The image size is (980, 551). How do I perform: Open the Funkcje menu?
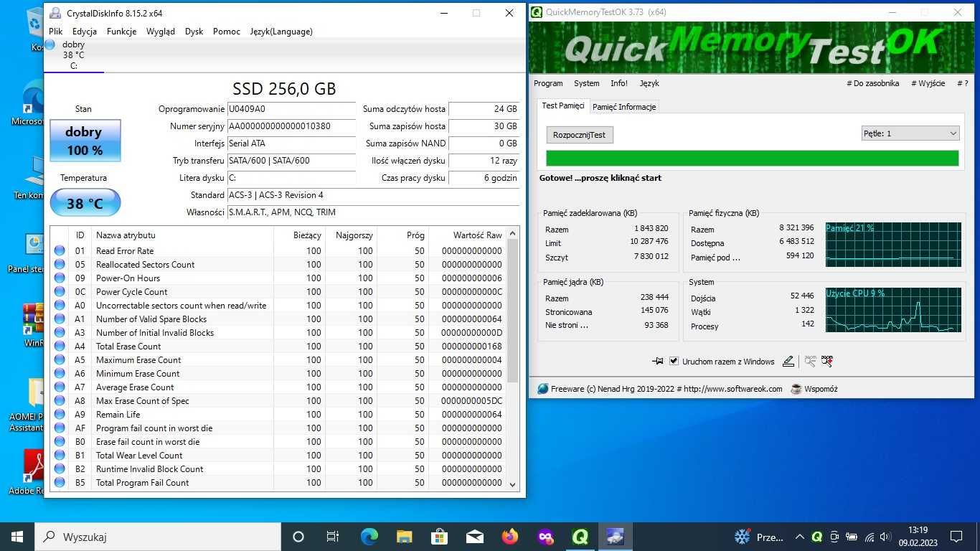coord(122,32)
